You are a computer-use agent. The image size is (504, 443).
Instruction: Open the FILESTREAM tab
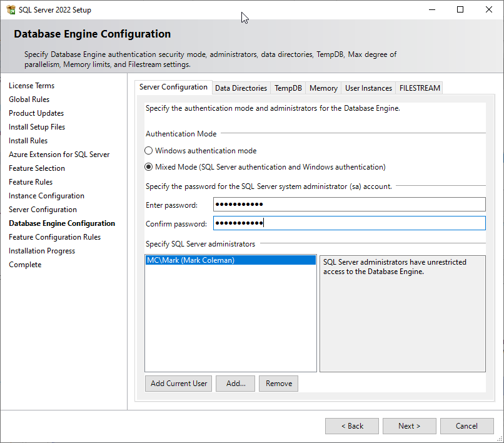coord(420,88)
